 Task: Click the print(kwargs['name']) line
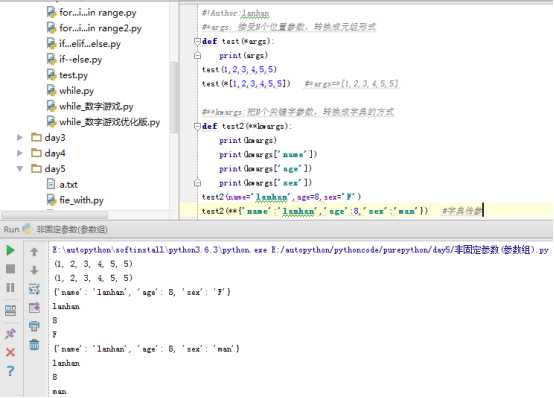pyautogui.click(x=268, y=154)
